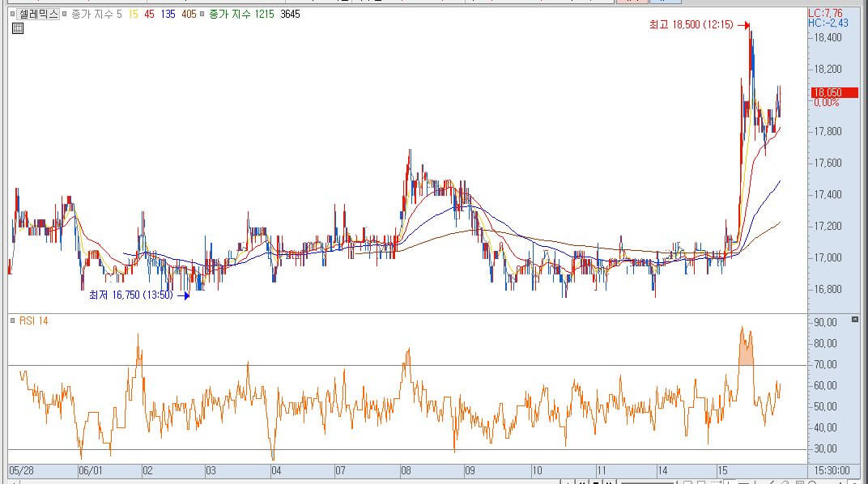Click the 17,800 price axis label

828,132
